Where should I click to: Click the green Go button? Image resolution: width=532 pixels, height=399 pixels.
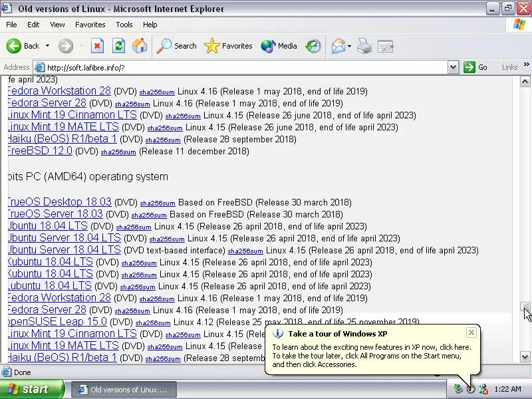point(475,67)
